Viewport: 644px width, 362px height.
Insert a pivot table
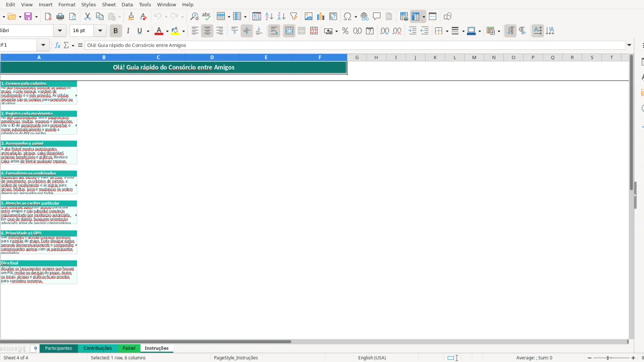click(333, 17)
